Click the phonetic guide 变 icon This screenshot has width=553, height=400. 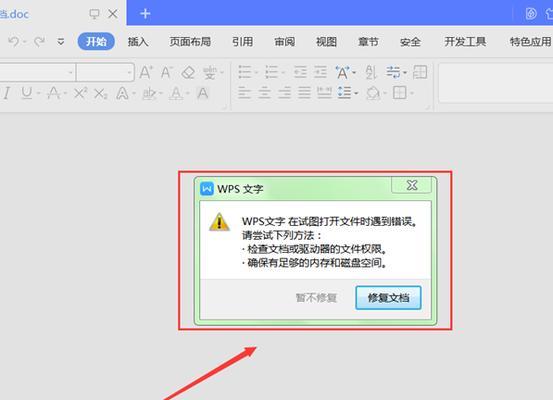(209, 73)
